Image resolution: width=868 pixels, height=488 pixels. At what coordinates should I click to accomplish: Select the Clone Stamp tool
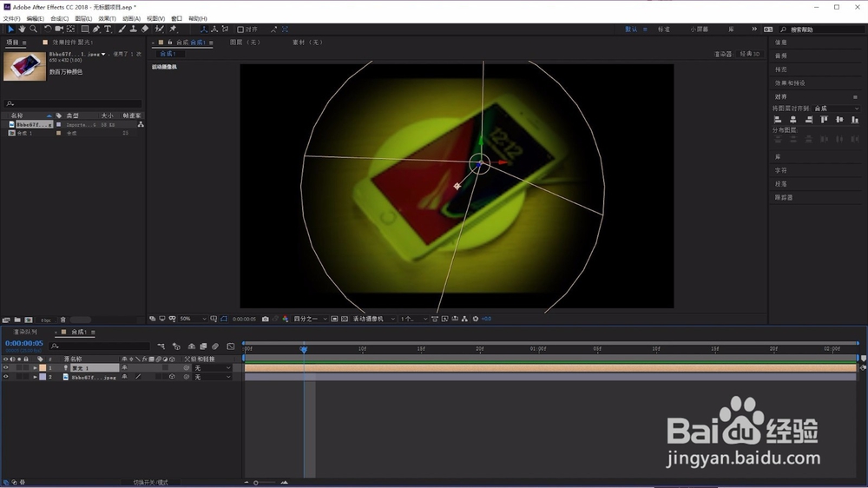134,29
